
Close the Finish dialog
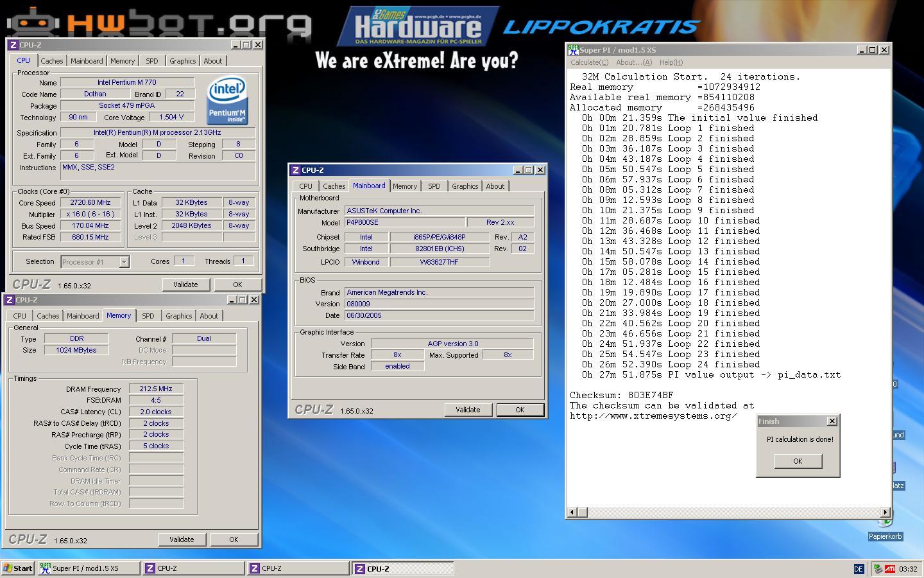[832, 421]
